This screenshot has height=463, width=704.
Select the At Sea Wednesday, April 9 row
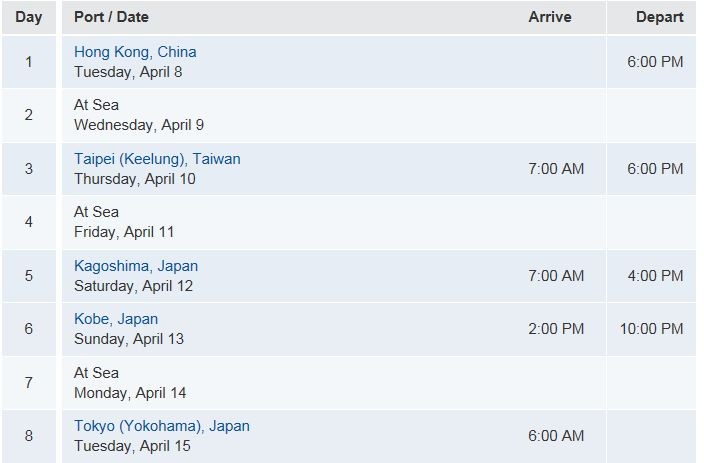tap(349, 115)
